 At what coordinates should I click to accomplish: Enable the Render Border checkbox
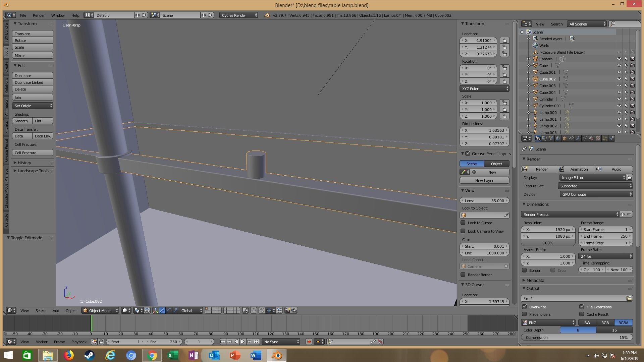[463, 275]
